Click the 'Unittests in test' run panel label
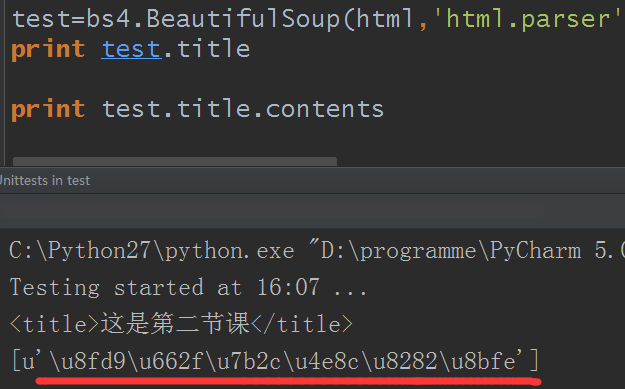 (x=45, y=181)
